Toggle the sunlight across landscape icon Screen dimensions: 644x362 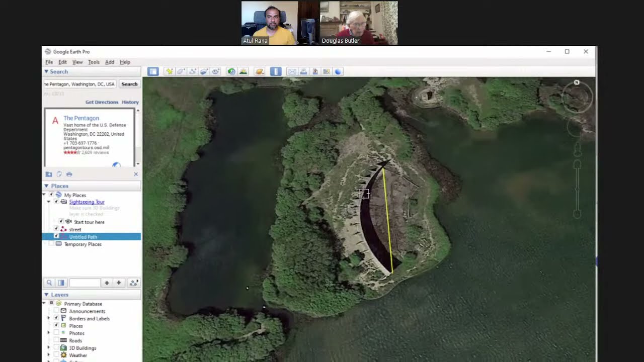click(x=243, y=71)
